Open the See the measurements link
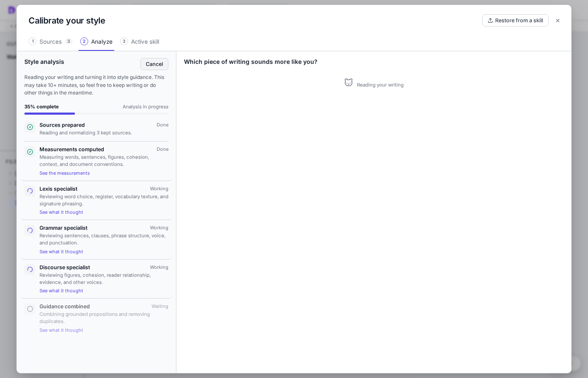588x378 pixels. click(x=65, y=173)
